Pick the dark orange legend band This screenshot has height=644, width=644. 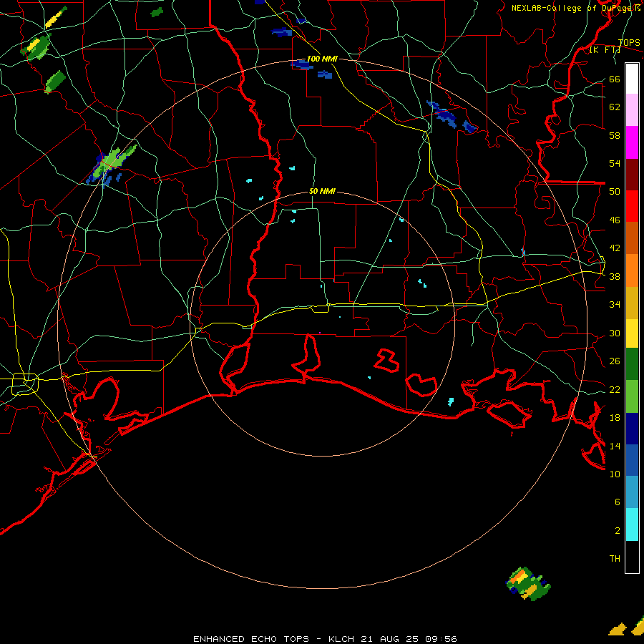[632, 238]
